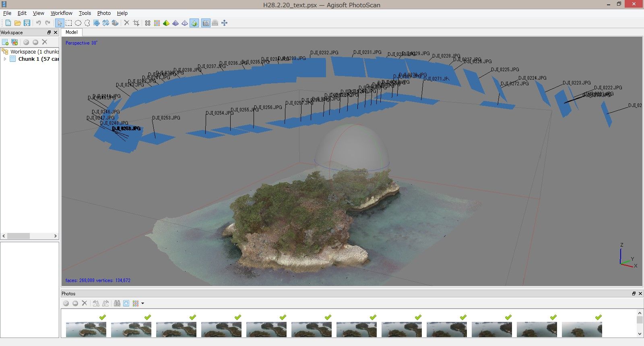This screenshot has height=346, width=644.
Task: Click the DJI_0225.JPG camera label
Action: [x=505, y=70]
